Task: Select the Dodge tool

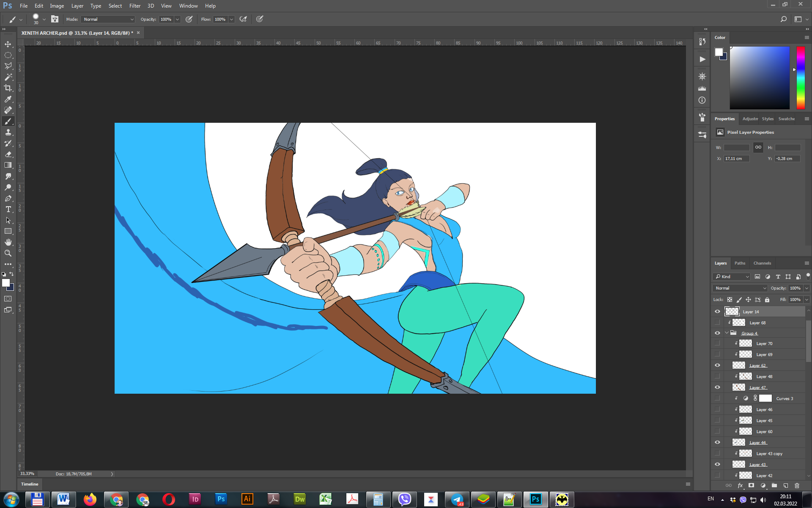Action: (x=8, y=187)
